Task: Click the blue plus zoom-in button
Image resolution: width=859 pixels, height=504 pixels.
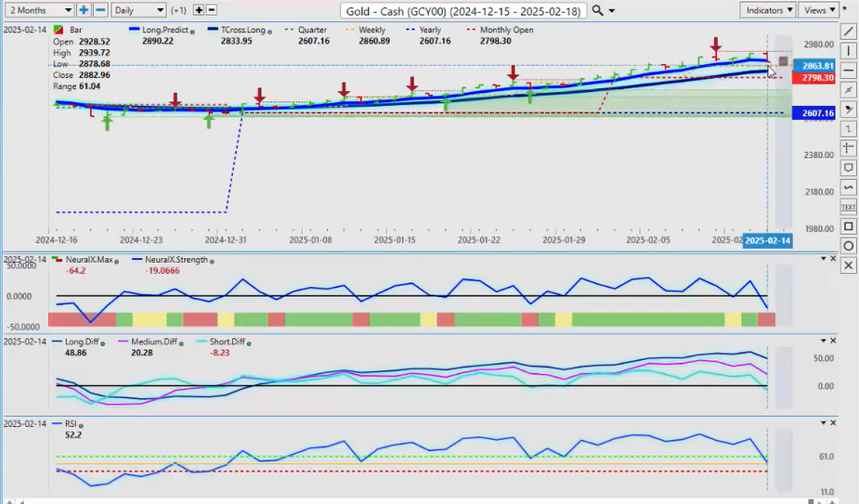Action: 84,10
